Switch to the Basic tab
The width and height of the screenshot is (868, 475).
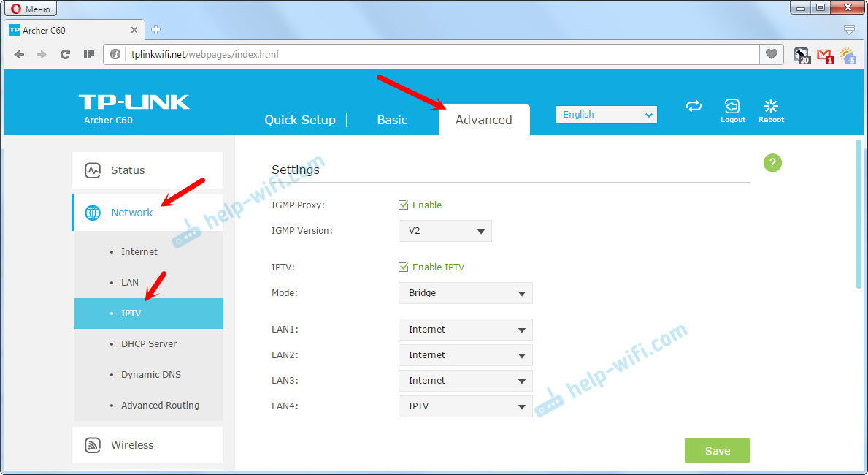392,120
